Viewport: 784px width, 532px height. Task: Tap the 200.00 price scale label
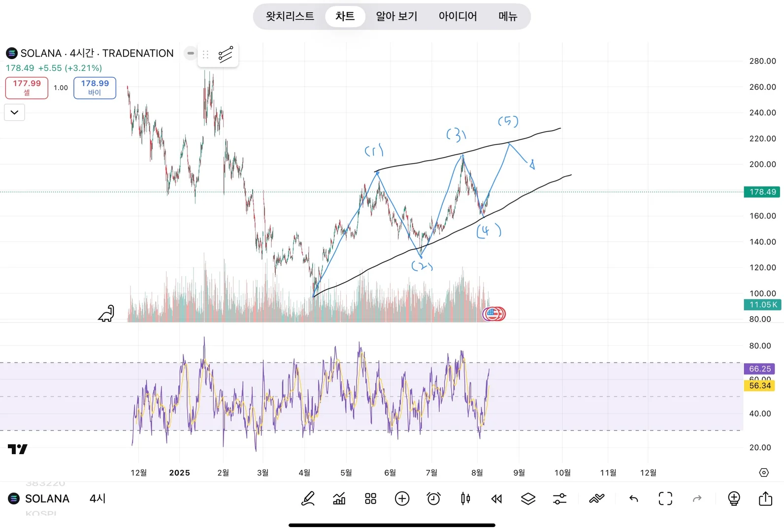pos(762,164)
